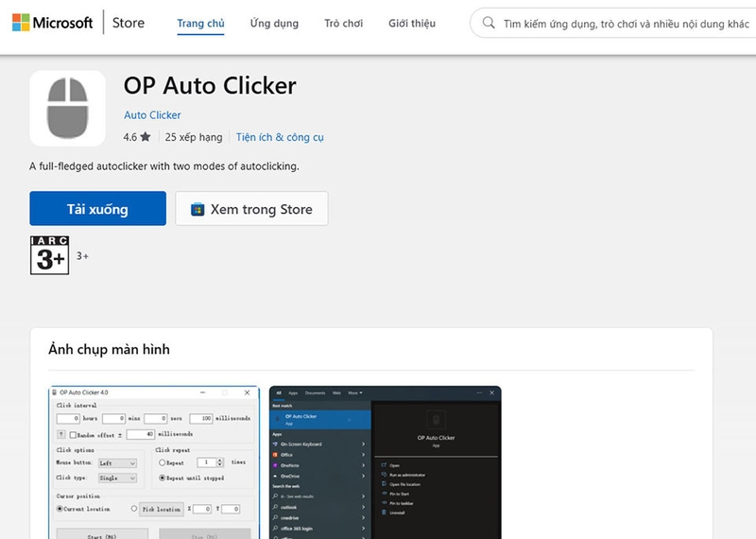Click the Ảnh chụp màn hình heading
Viewport: 756px width, 539px height.
[109, 349]
